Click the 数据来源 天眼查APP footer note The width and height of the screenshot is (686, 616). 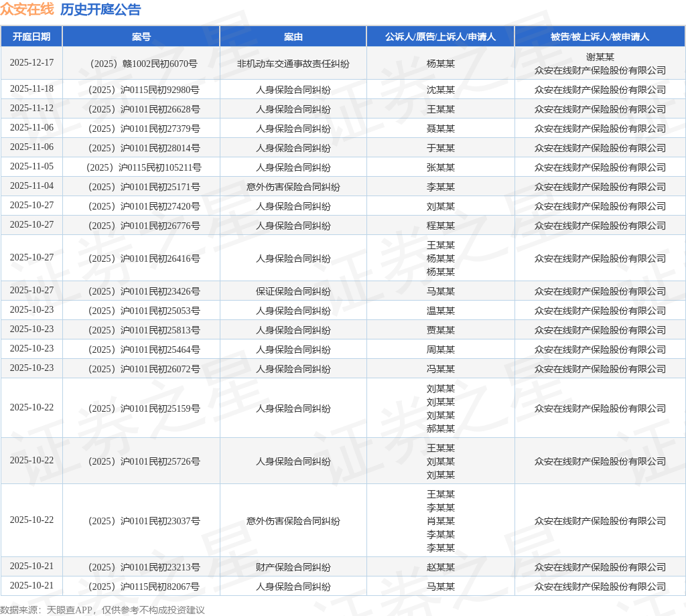point(102,610)
